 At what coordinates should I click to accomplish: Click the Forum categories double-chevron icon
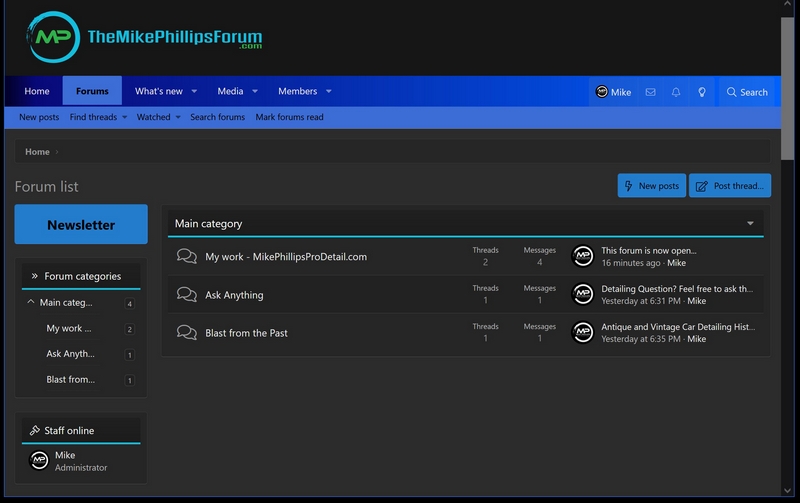coord(34,276)
